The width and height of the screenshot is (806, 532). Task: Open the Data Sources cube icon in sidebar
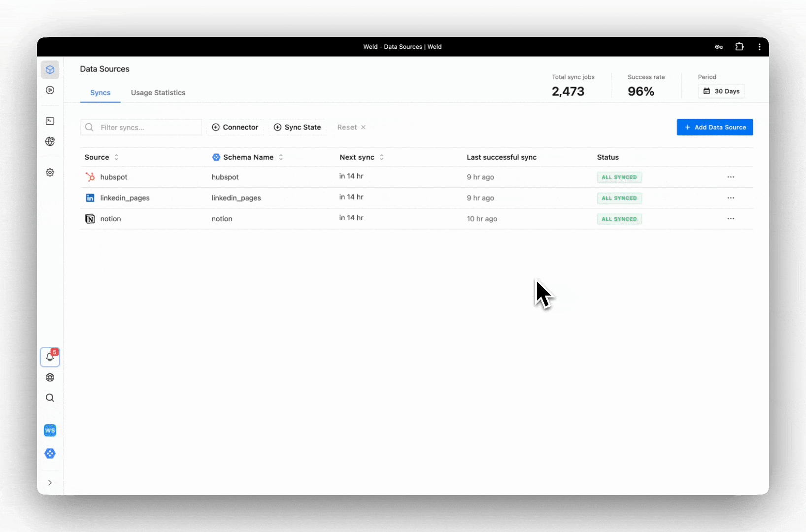pyautogui.click(x=50, y=69)
